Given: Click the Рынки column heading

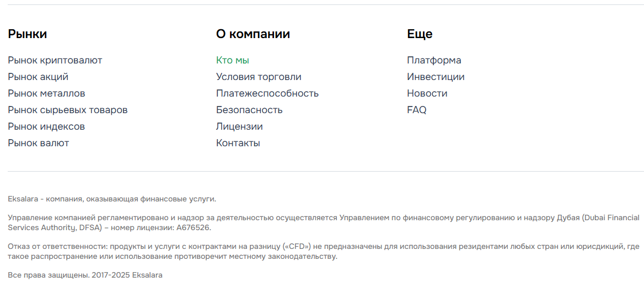Looking at the screenshot, I should [x=28, y=34].
